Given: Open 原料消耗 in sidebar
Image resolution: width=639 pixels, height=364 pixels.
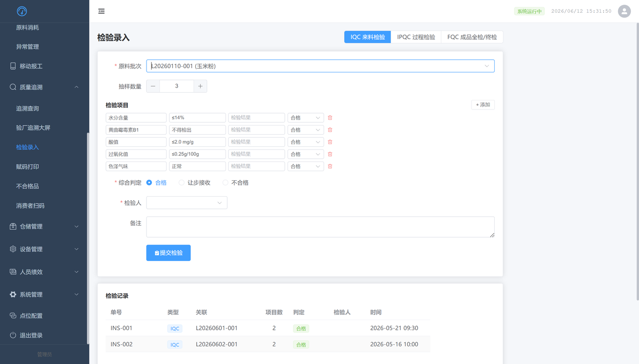Looking at the screenshot, I should click(x=27, y=27).
